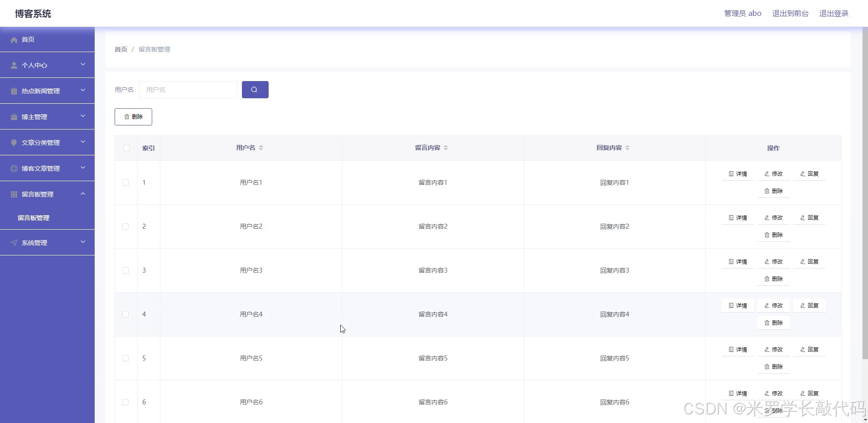Expand the 热点新闻管理 chevron
Image resolution: width=868 pixels, height=423 pixels.
pos(83,90)
